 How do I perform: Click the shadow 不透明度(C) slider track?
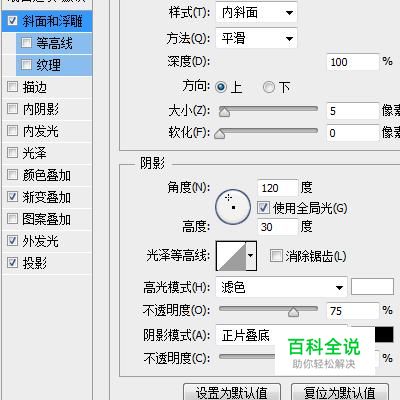point(247,357)
